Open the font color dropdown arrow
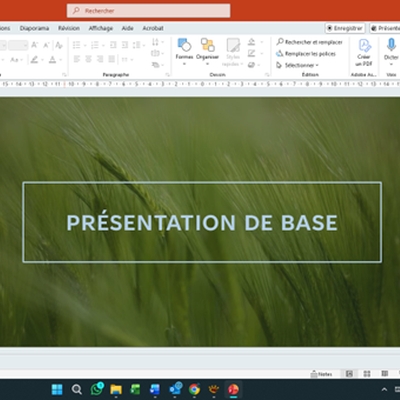 click(x=60, y=60)
